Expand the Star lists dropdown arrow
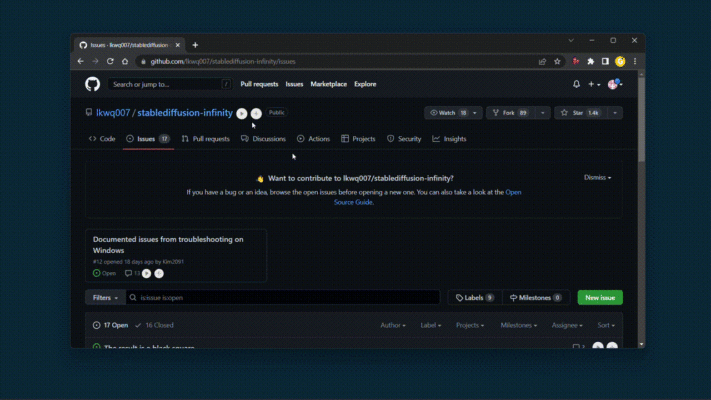711x400 pixels. (615, 113)
